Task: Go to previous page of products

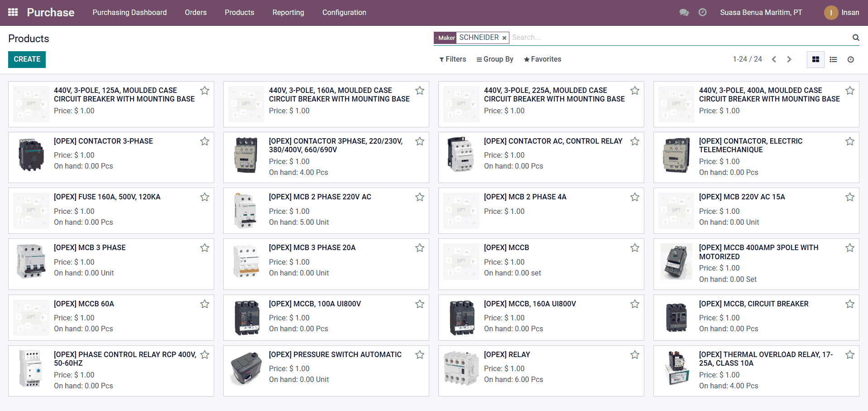Action: (774, 59)
